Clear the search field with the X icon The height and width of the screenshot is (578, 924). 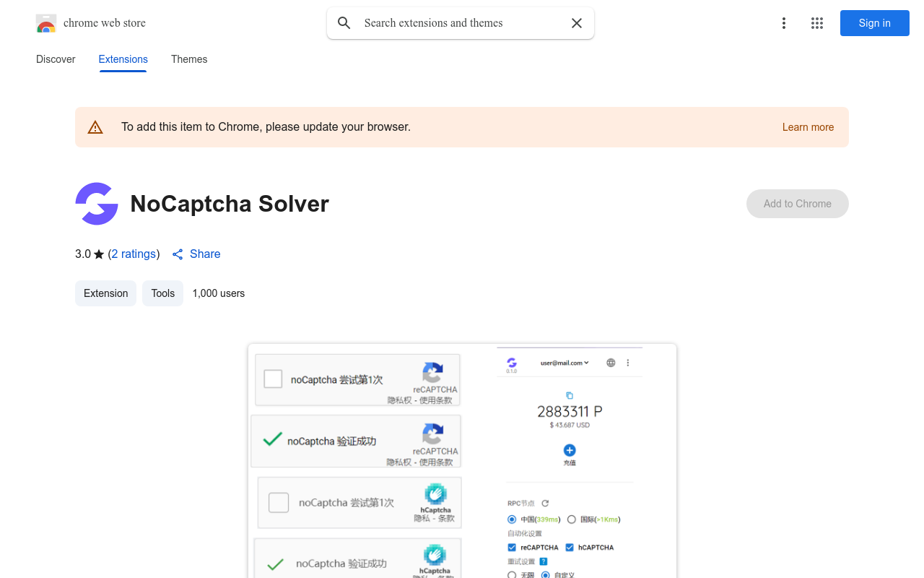tap(576, 23)
